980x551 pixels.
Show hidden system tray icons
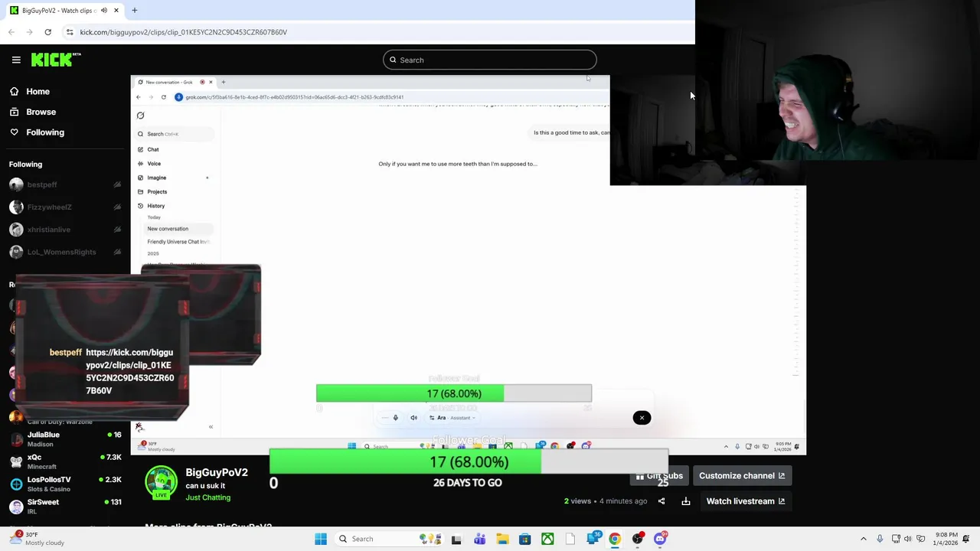864,539
